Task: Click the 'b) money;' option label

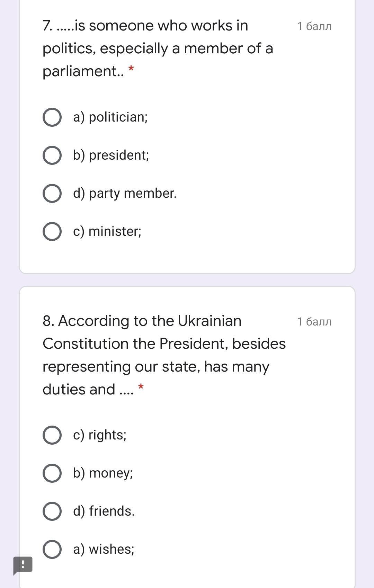Action: (x=103, y=473)
